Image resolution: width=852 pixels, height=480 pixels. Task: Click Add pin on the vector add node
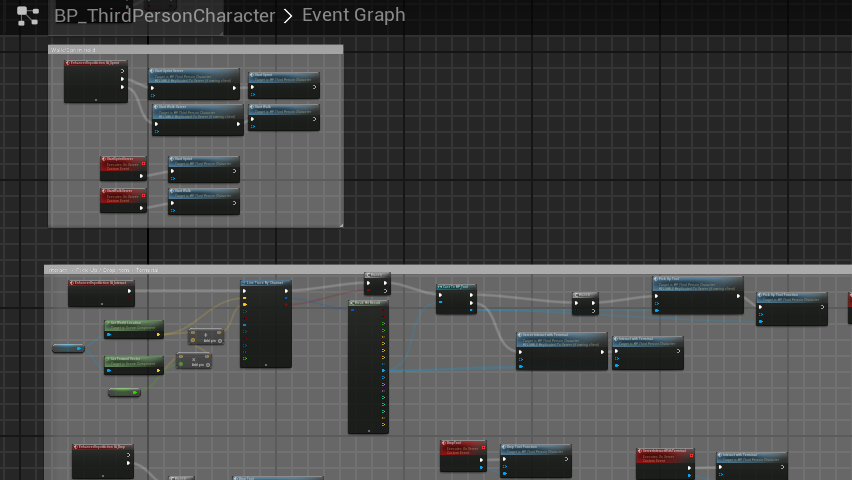[213, 341]
